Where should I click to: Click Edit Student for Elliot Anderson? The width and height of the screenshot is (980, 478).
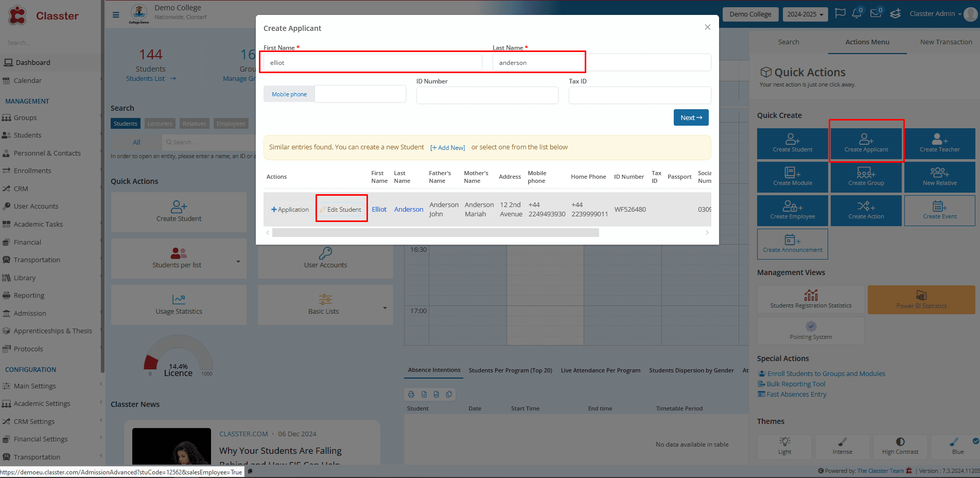pos(341,210)
